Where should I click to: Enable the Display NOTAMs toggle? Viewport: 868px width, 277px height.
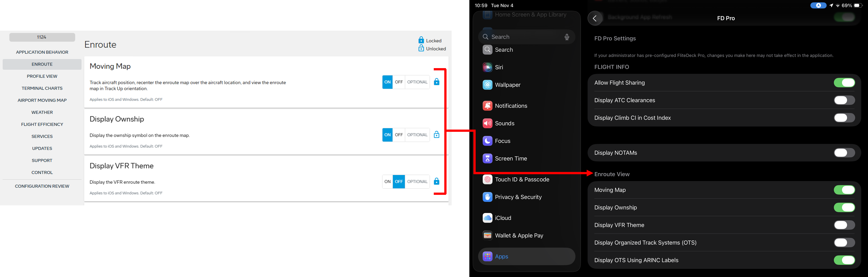coord(844,153)
